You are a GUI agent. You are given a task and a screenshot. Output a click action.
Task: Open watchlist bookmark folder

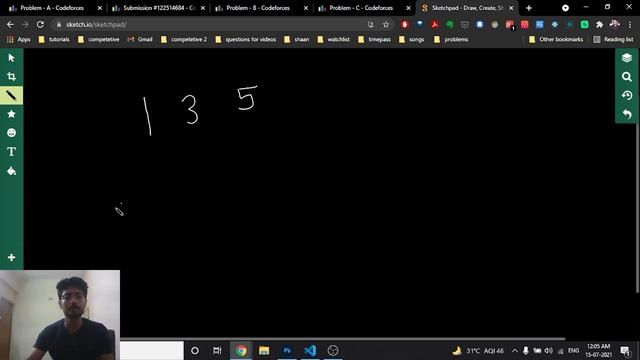(333, 39)
